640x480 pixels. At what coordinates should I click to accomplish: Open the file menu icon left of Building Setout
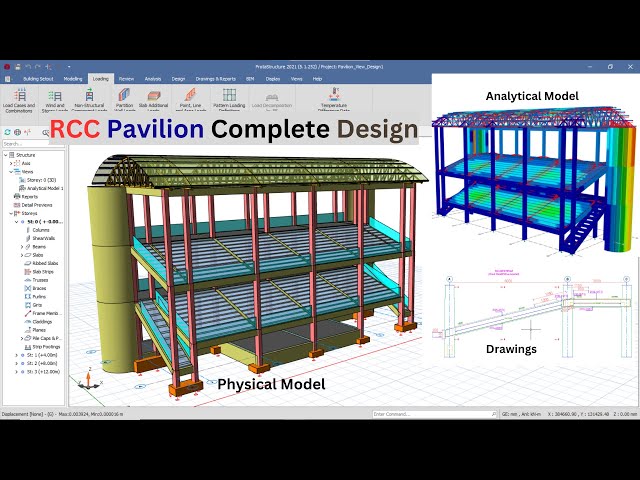tap(7, 79)
